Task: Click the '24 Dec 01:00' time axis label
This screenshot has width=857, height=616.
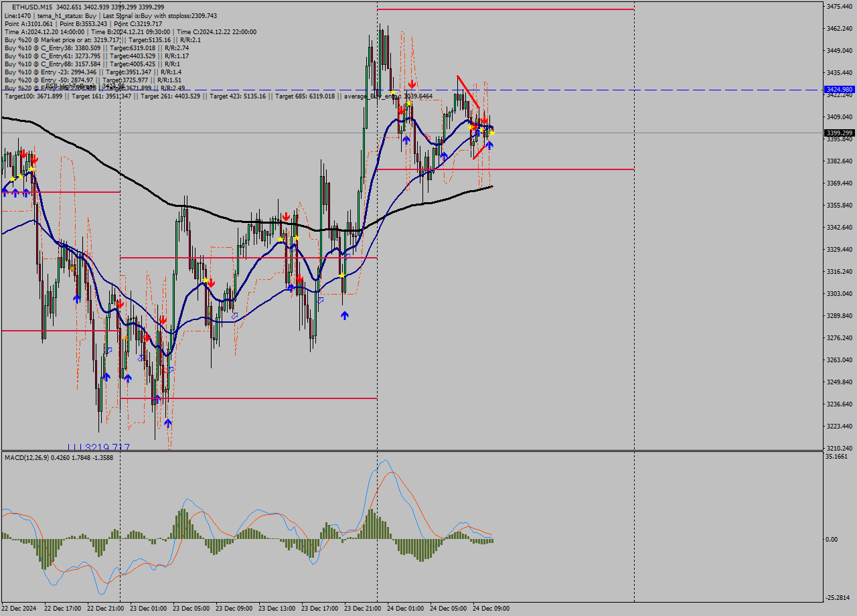Action: point(405,609)
